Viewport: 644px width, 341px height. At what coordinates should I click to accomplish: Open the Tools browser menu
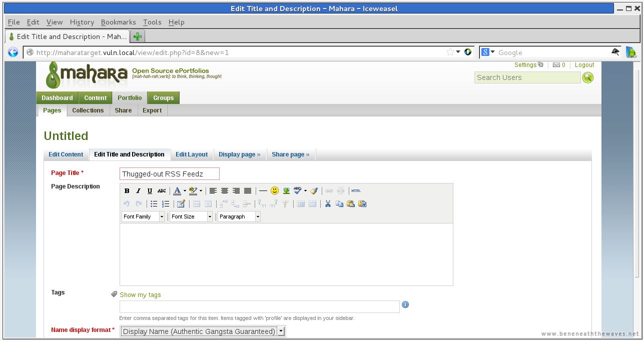coord(152,22)
